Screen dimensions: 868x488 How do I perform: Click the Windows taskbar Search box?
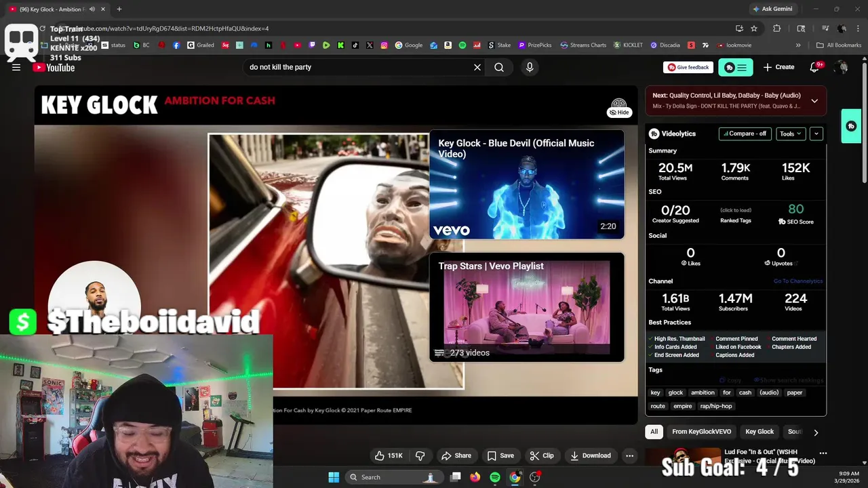[x=394, y=477]
